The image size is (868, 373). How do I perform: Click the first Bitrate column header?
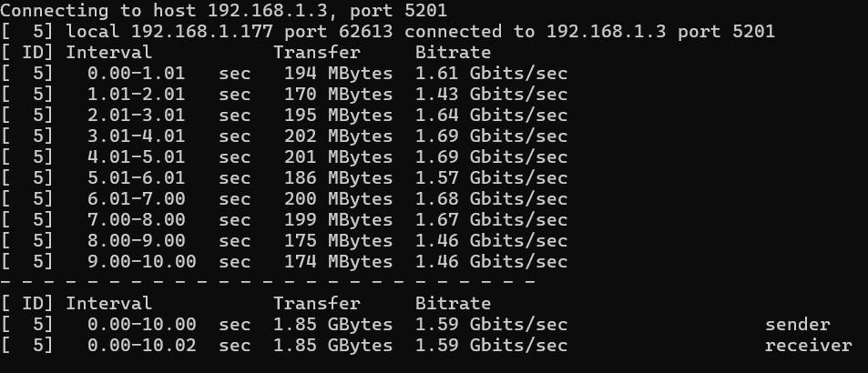coord(453,53)
